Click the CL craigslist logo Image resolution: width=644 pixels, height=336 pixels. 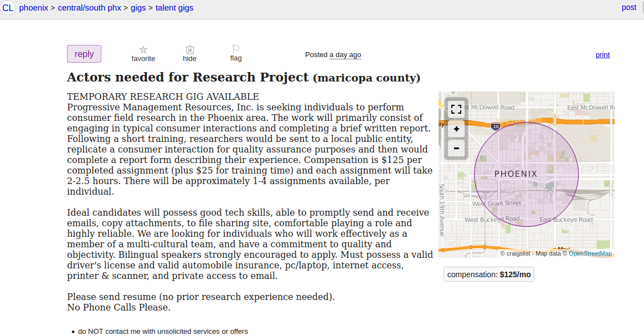[x=8, y=8]
